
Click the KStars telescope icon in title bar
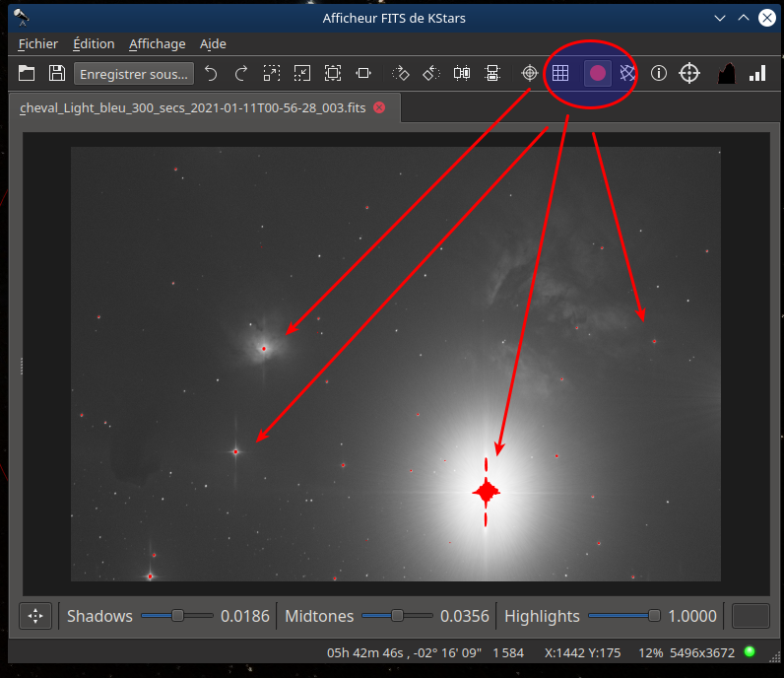point(22,18)
